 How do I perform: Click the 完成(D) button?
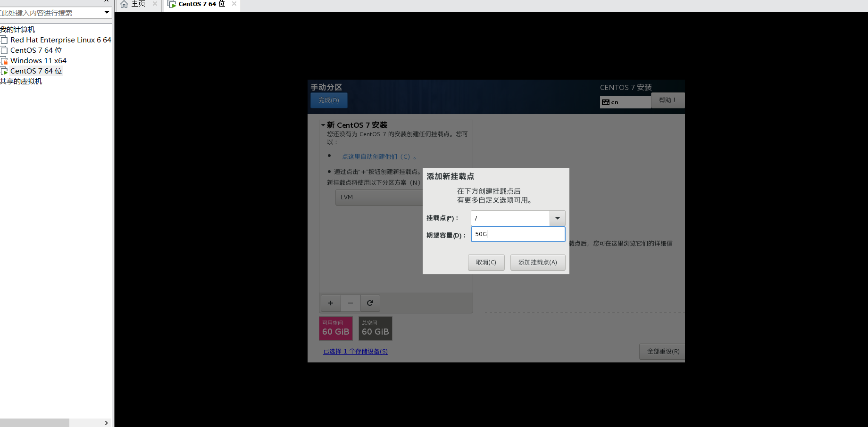[x=329, y=100]
